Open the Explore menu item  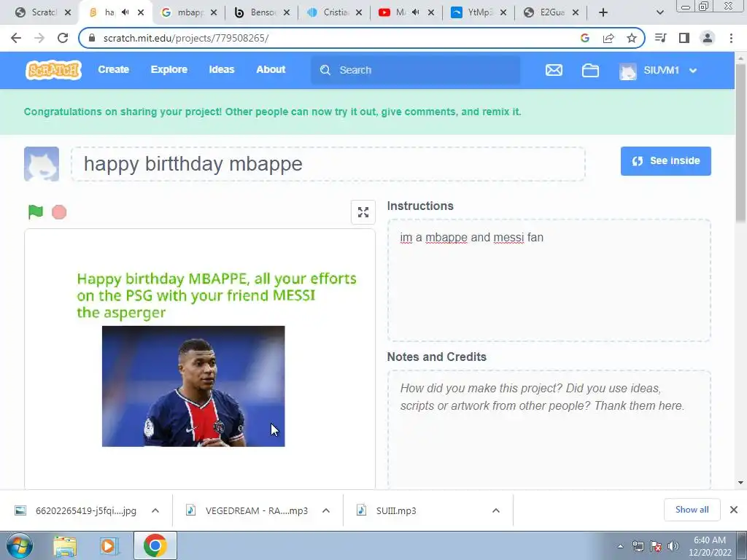click(169, 69)
